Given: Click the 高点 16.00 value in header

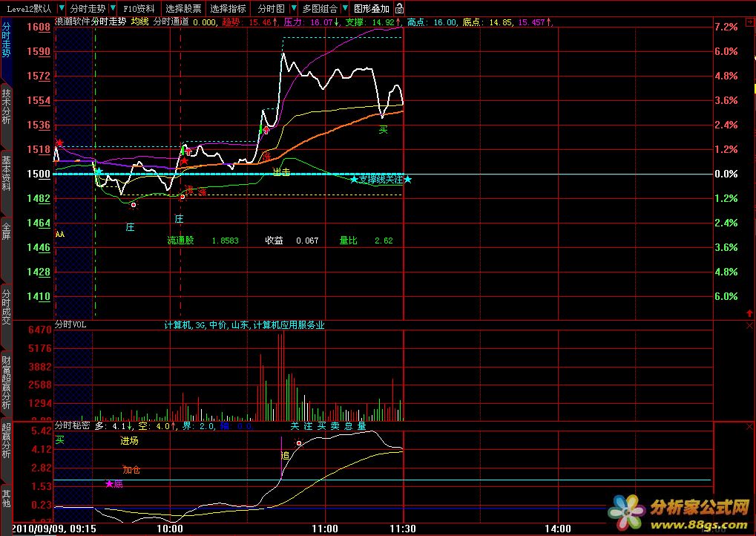Looking at the screenshot, I should [x=432, y=22].
